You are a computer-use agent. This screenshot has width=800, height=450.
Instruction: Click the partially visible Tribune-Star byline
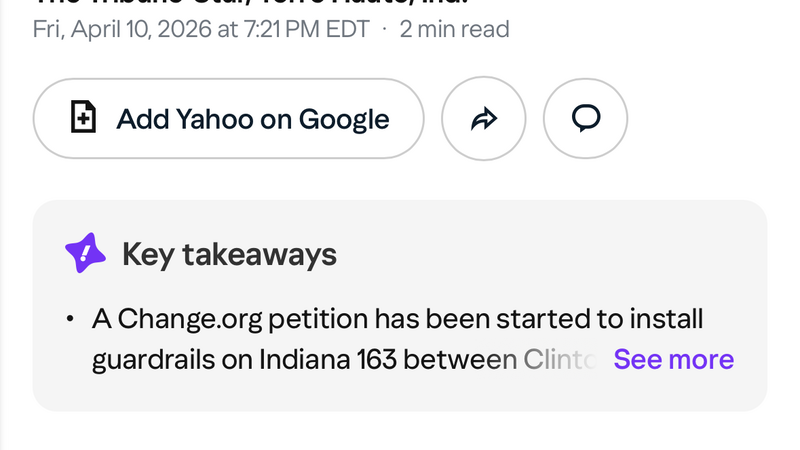point(250,4)
